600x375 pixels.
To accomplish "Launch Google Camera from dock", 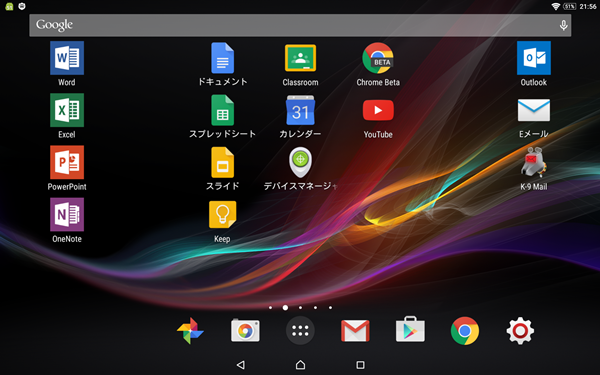I will point(245,331).
